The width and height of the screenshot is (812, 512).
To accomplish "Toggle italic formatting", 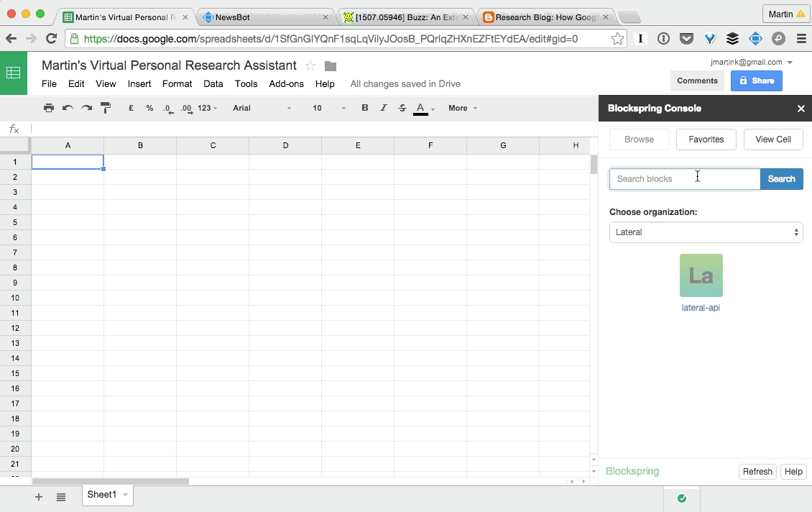I will click(x=383, y=108).
